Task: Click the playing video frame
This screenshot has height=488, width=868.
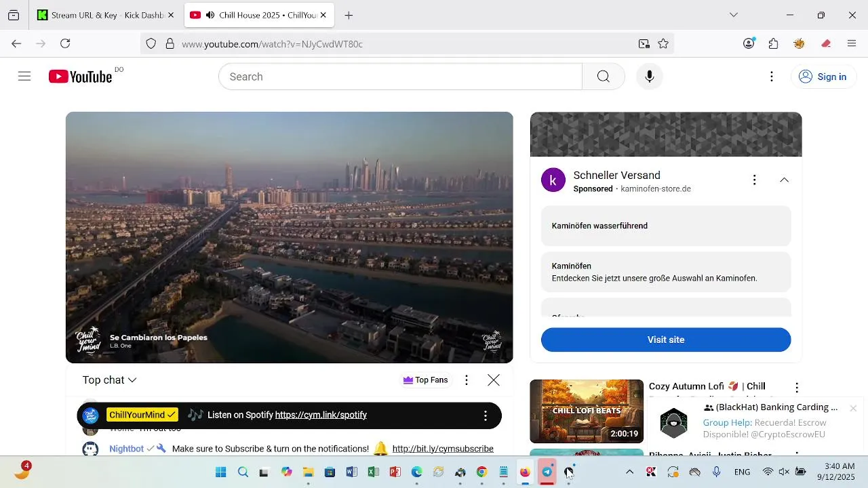Action: [x=290, y=237]
